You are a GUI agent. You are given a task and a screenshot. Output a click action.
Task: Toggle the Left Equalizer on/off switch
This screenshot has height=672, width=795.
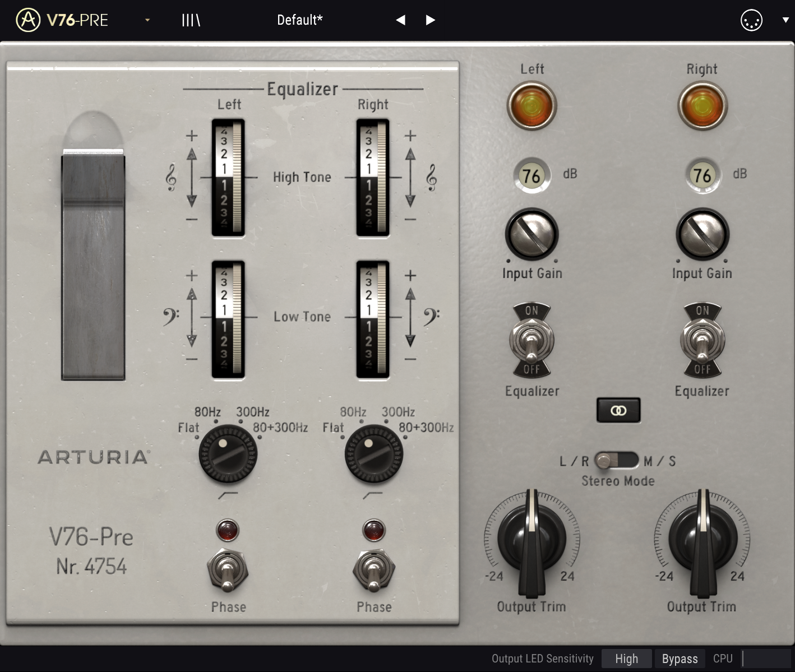[x=531, y=340]
